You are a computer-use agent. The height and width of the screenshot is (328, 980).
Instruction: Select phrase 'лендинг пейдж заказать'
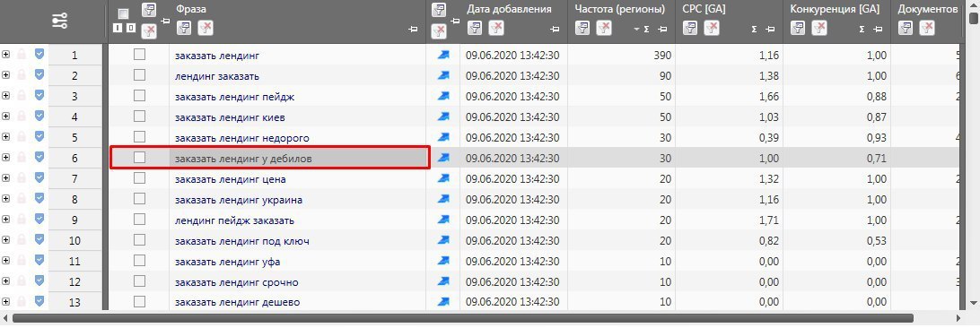[235, 220]
